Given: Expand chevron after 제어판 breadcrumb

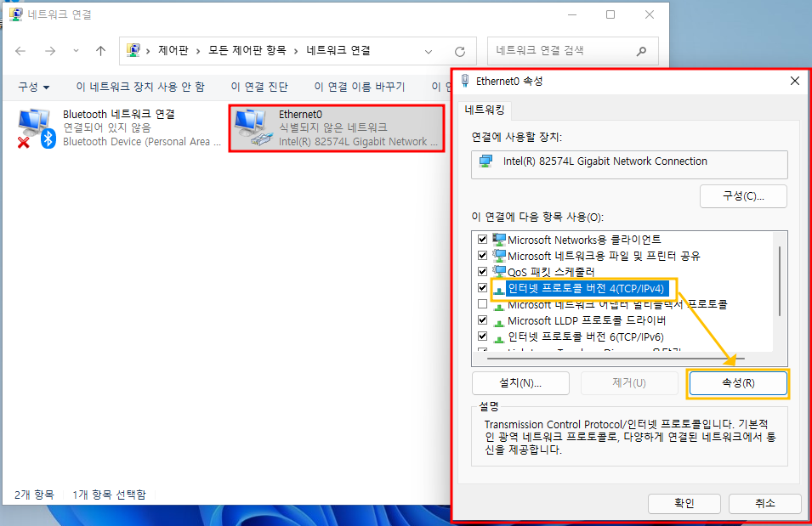Looking at the screenshot, I should [198, 51].
